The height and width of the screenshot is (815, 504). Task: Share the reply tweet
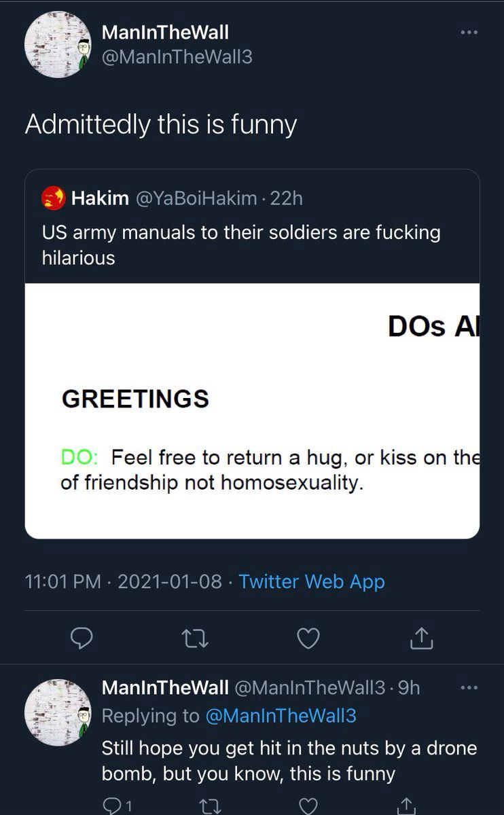(406, 805)
